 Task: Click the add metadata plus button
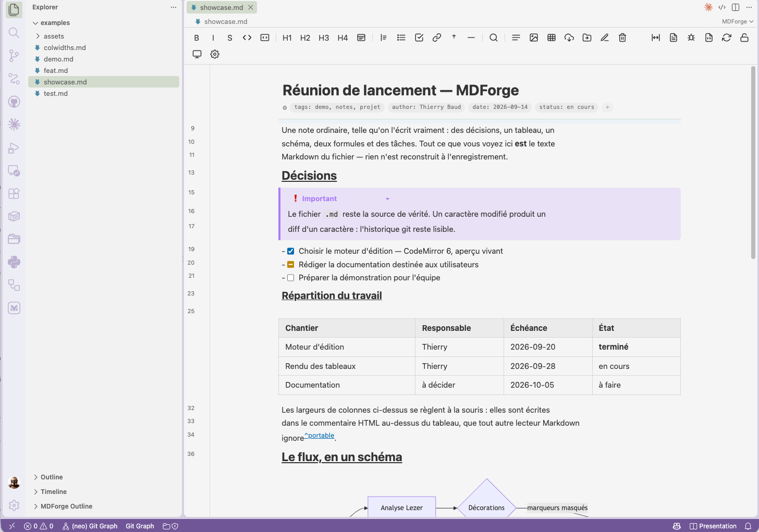coord(607,107)
